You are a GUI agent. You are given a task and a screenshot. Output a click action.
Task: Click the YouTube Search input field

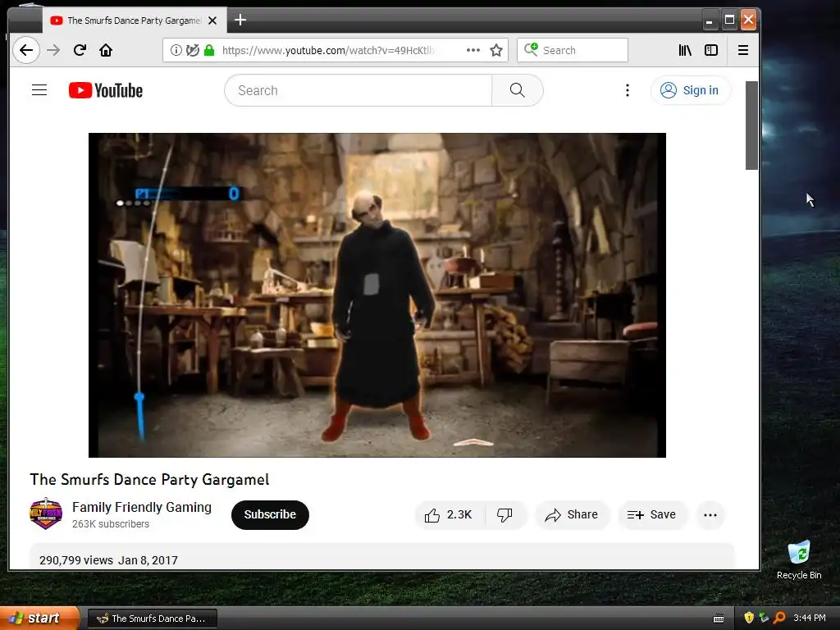[358, 90]
